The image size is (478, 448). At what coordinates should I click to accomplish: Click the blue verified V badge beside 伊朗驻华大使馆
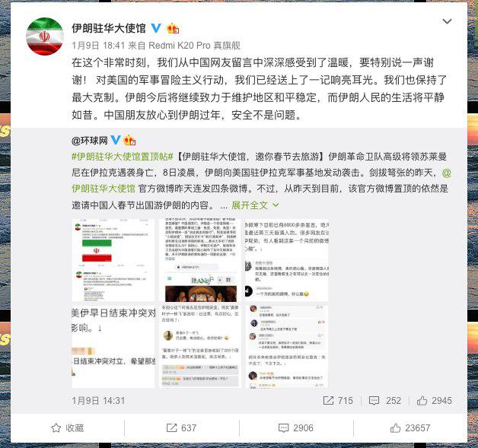click(x=156, y=28)
